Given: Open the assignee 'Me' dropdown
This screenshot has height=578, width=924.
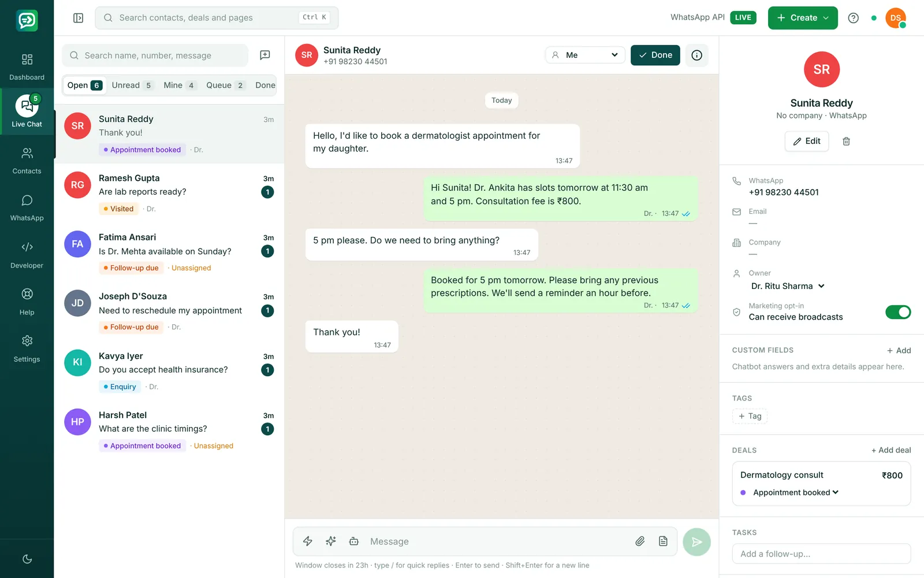Looking at the screenshot, I should 585,55.
